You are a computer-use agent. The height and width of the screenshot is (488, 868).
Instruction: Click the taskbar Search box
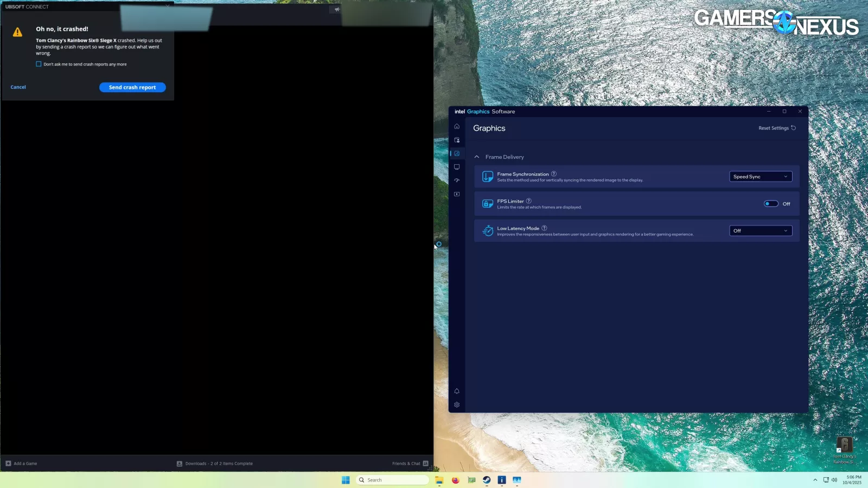pyautogui.click(x=393, y=480)
